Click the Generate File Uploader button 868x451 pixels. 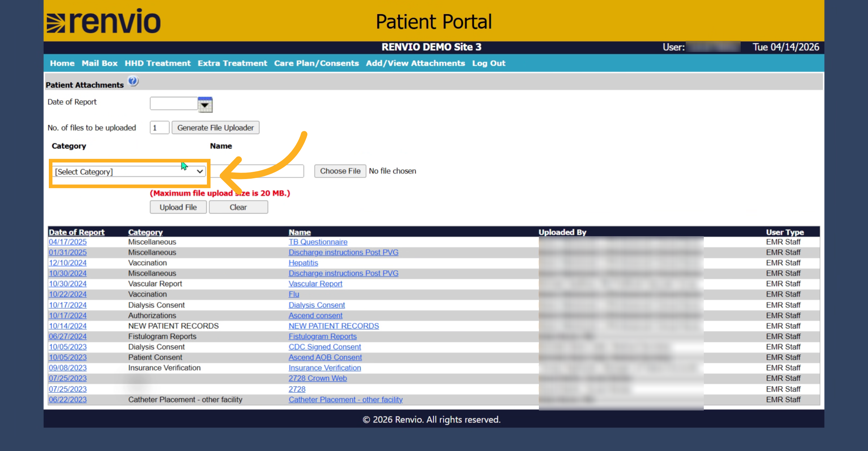(216, 128)
